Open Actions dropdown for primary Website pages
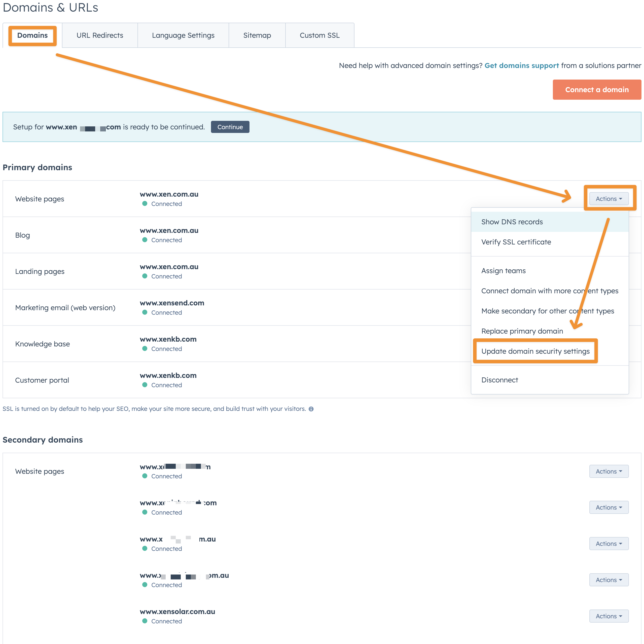 [x=609, y=199]
